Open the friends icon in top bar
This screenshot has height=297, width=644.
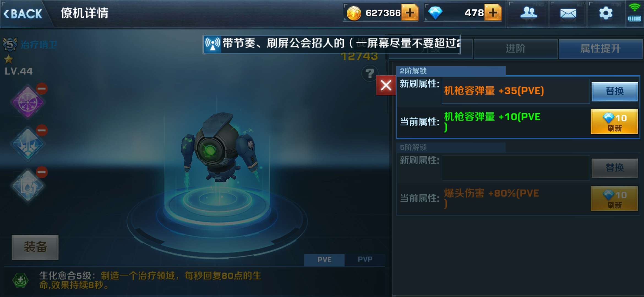pyautogui.click(x=528, y=13)
